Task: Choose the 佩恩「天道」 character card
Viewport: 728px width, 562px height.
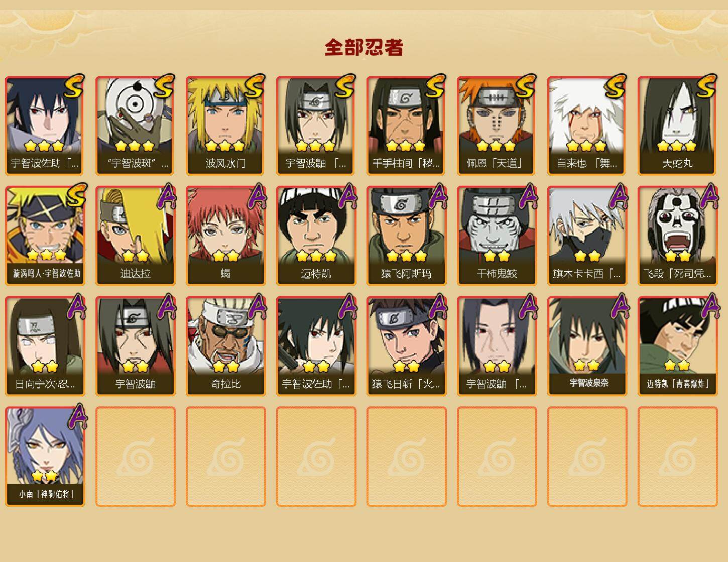Action: (497, 125)
